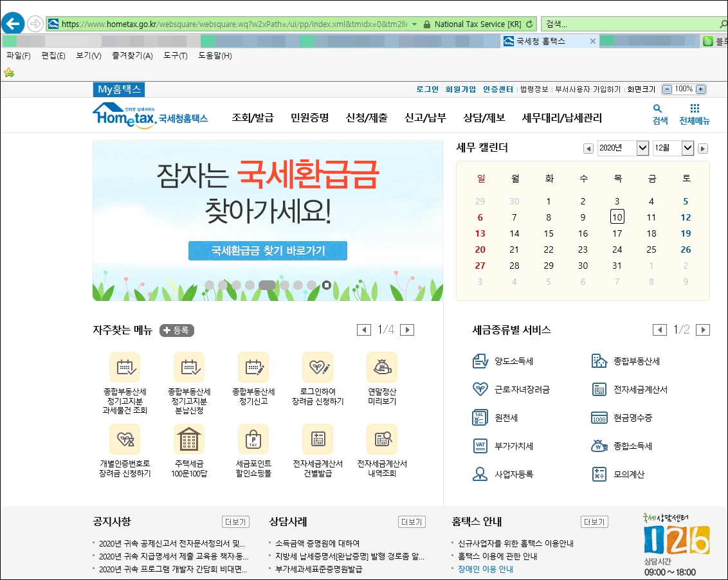Click the browser back arrow button
The image size is (728, 580).
coord(13,23)
